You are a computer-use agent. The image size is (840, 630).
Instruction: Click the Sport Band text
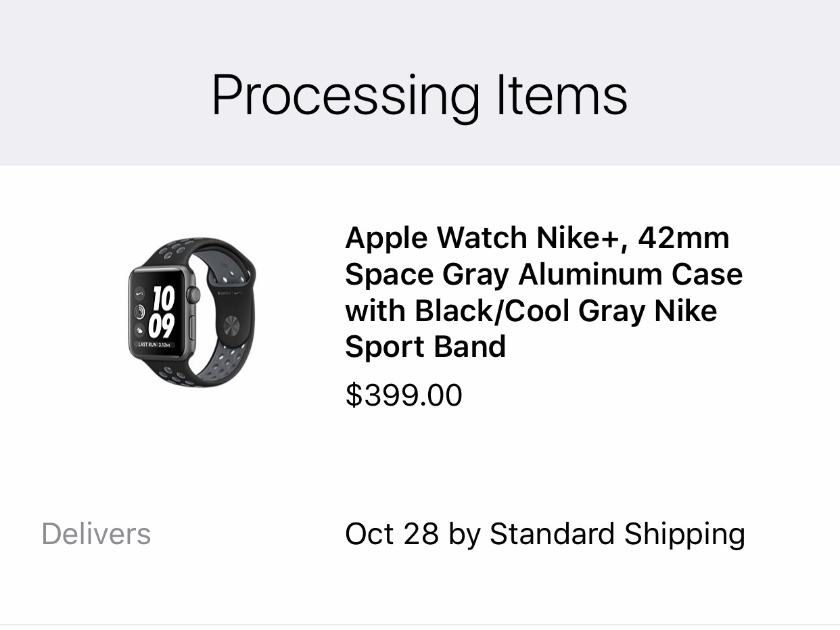(x=425, y=347)
